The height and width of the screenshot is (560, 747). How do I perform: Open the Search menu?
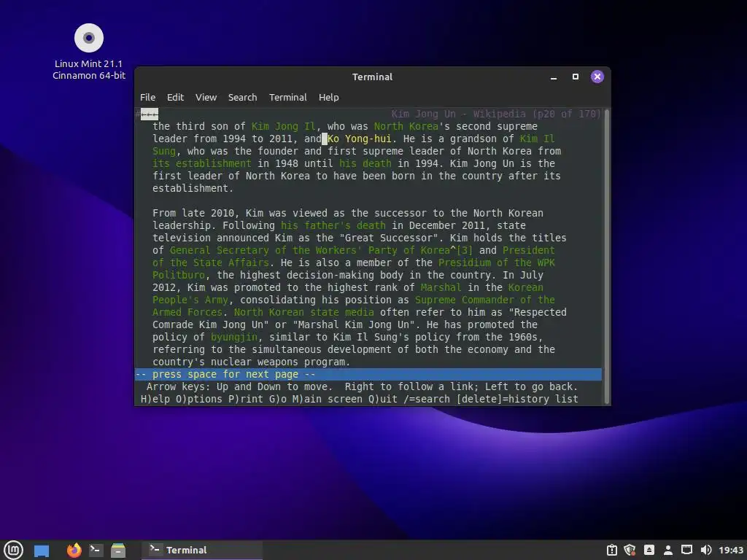point(242,97)
